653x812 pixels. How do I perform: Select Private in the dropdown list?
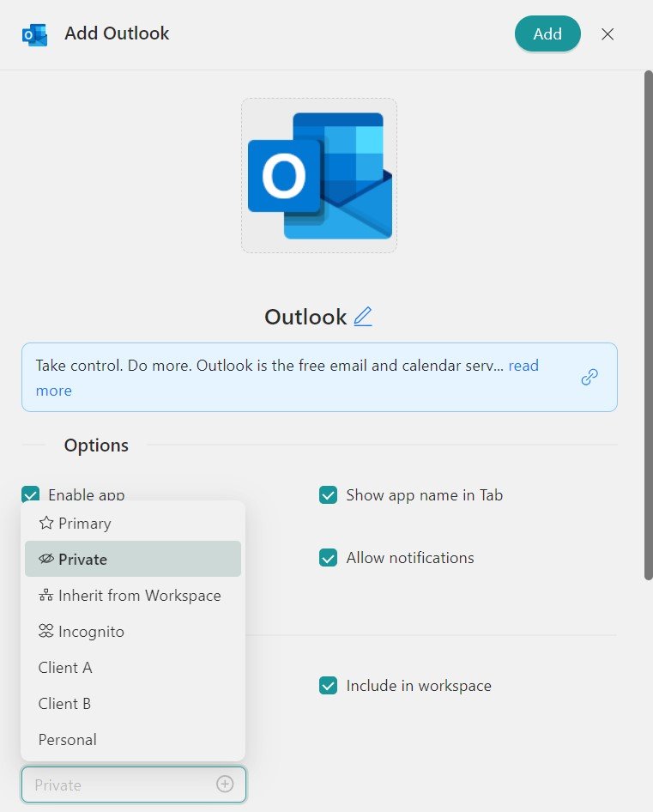(133, 559)
